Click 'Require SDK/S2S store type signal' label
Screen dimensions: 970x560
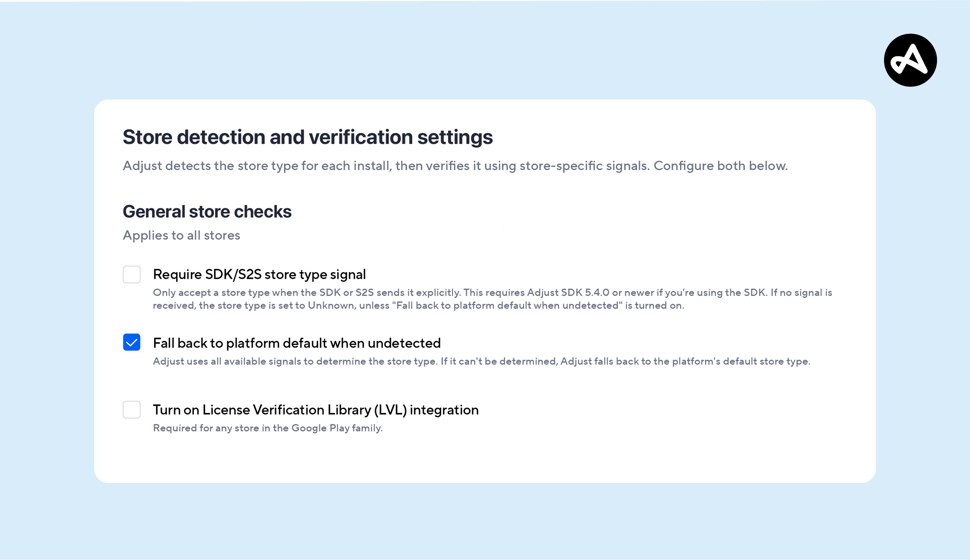point(259,275)
